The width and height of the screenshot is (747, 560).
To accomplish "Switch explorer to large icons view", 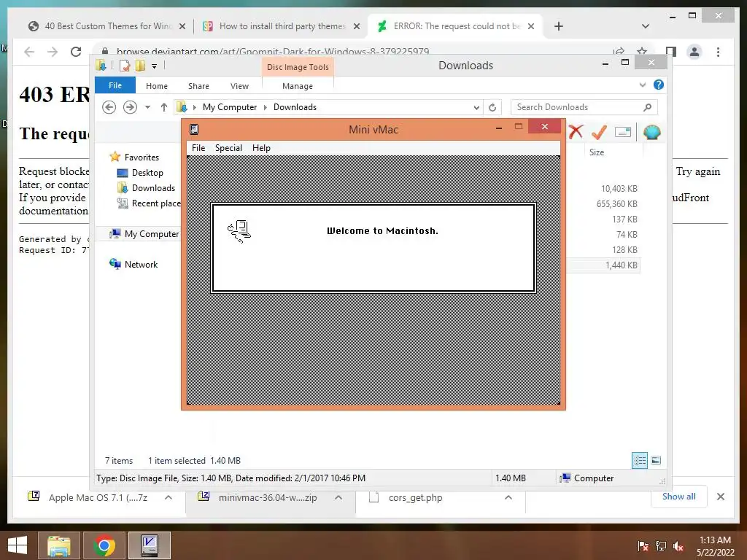I will point(656,461).
